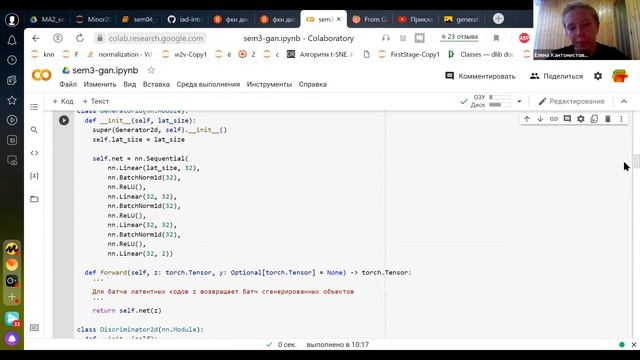This screenshot has height=360, width=640.
Task: Open Colab settings gear icon
Action: coord(598,76)
